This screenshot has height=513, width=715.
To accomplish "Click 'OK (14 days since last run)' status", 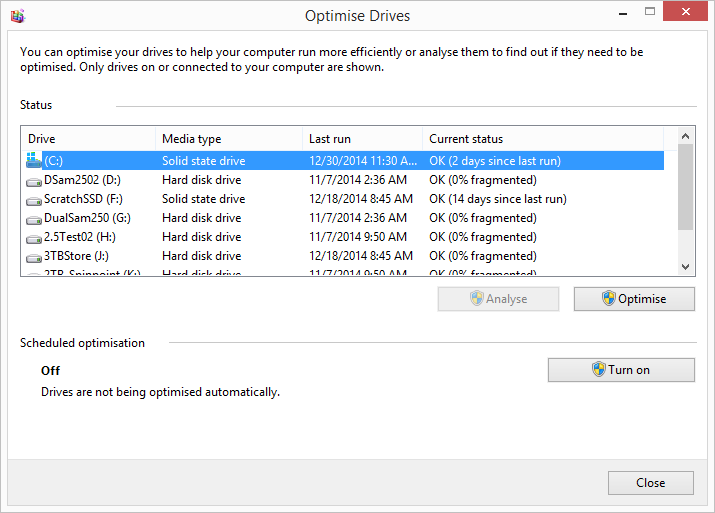I will coord(498,199).
